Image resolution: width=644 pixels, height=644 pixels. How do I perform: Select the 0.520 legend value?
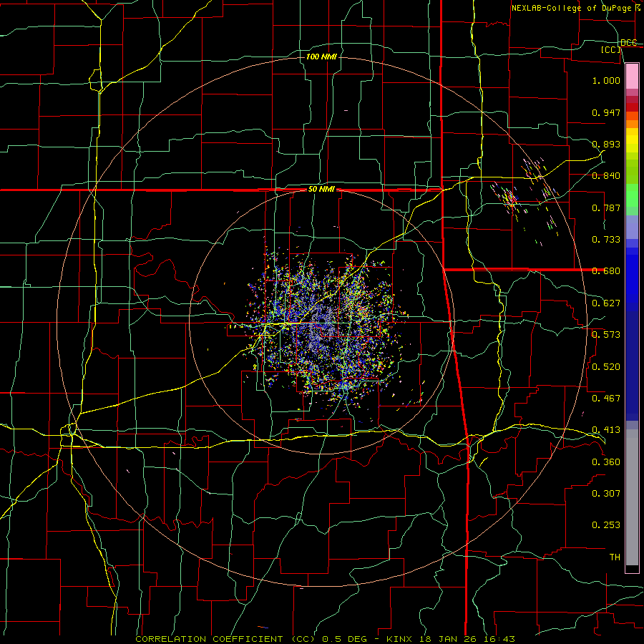click(x=606, y=366)
